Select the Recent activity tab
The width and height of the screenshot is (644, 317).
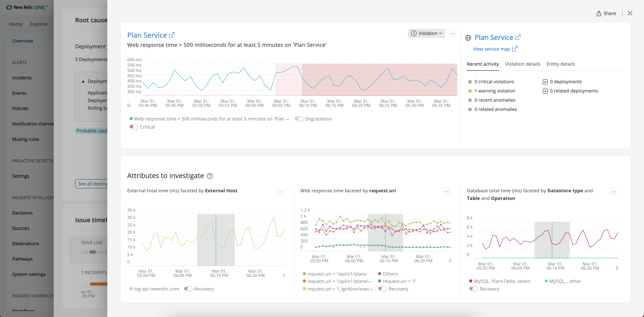pyautogui.click(x=483, y=64)
